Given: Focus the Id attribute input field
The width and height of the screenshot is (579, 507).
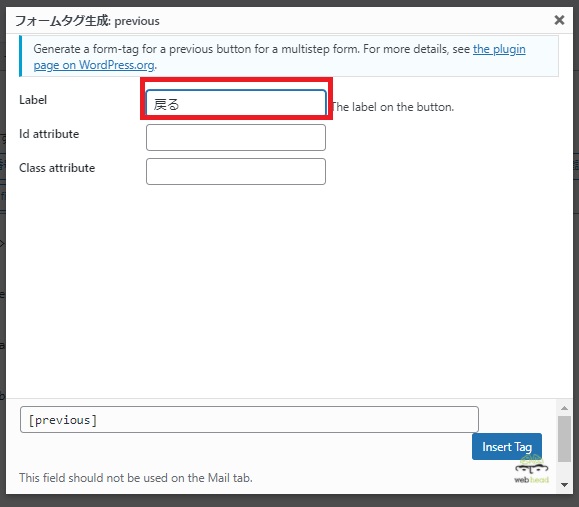Looking at the screenshot, I should [236, 137].
